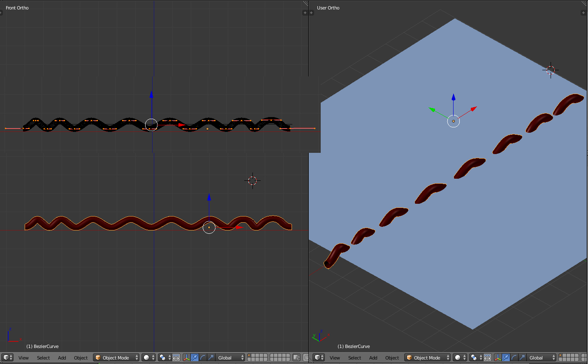Click Object menu in left viewport header

coord(81,357)
